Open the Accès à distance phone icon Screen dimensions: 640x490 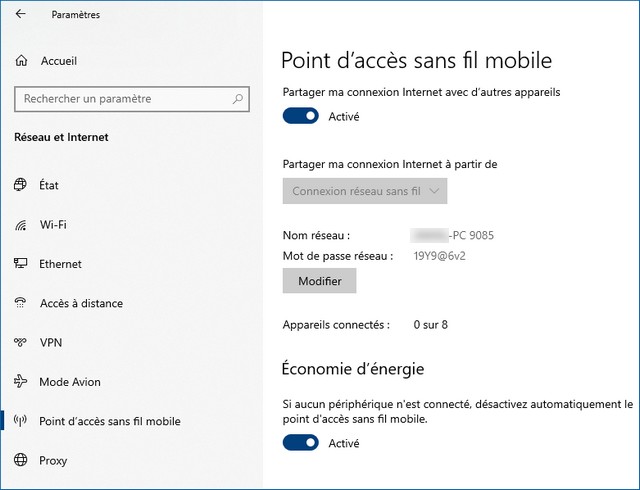point(20,303)
